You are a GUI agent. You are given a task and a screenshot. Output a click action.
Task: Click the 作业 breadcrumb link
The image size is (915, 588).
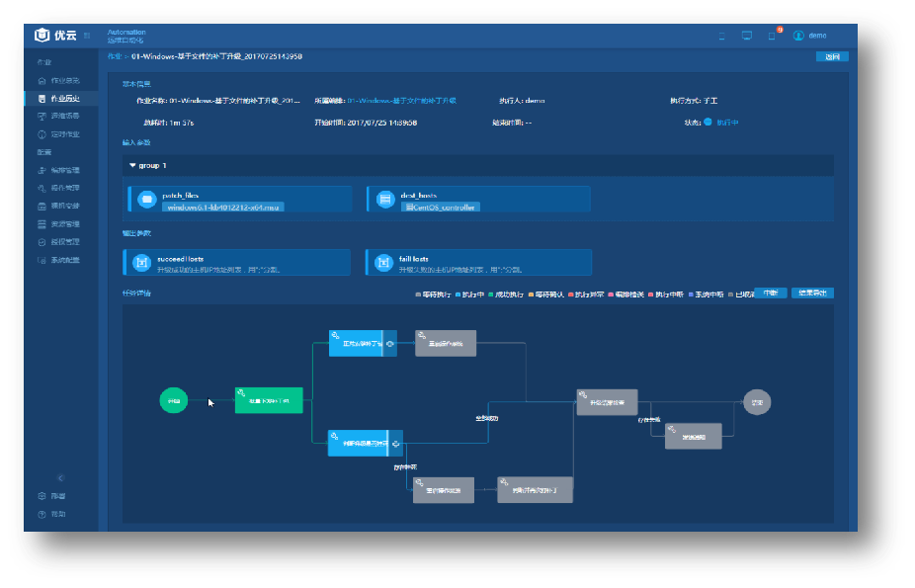coord(114,57)
